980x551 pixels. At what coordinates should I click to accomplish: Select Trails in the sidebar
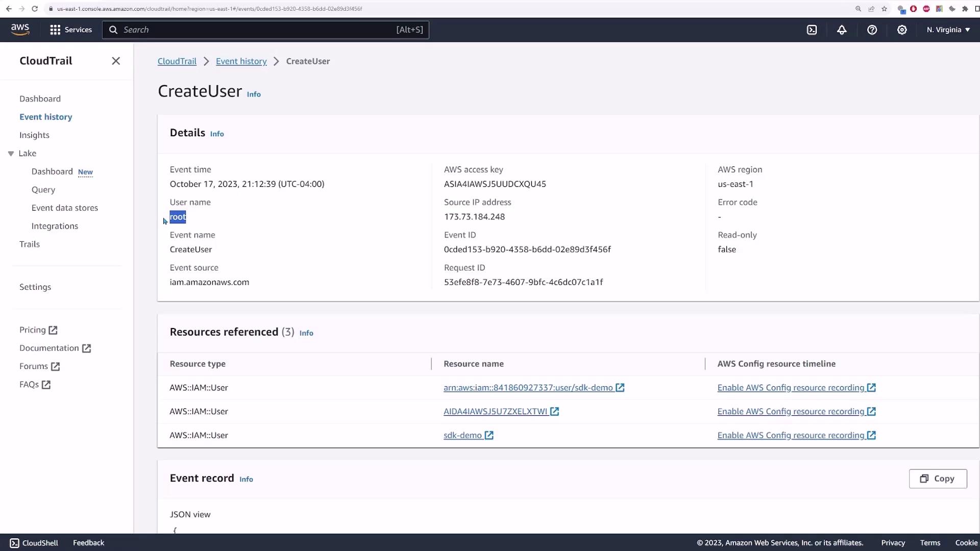pyautogui.click(x=30, y=244)
